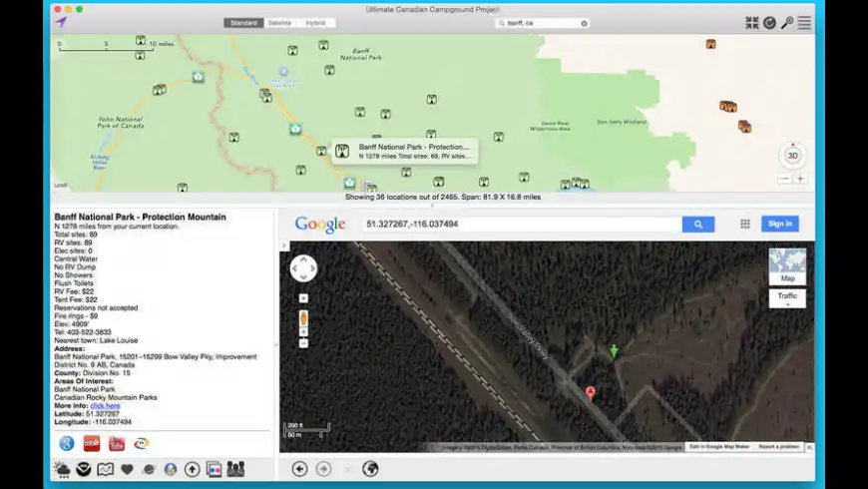Open the Google apps grid icon
Viewport: 868px width, 489px height.
click(745, 224)
